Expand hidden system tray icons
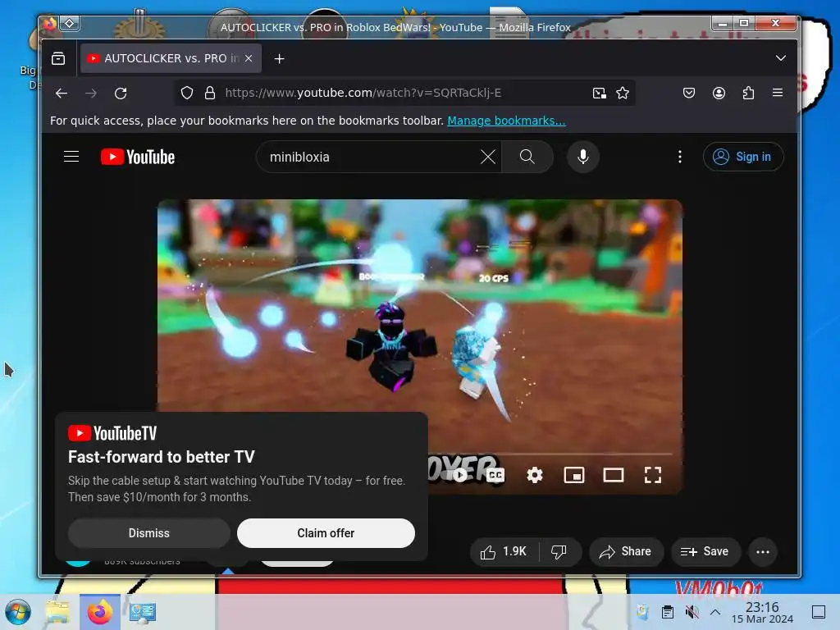Screen dimensions: 840x630 pyautogui.click(x=715, y=612)
